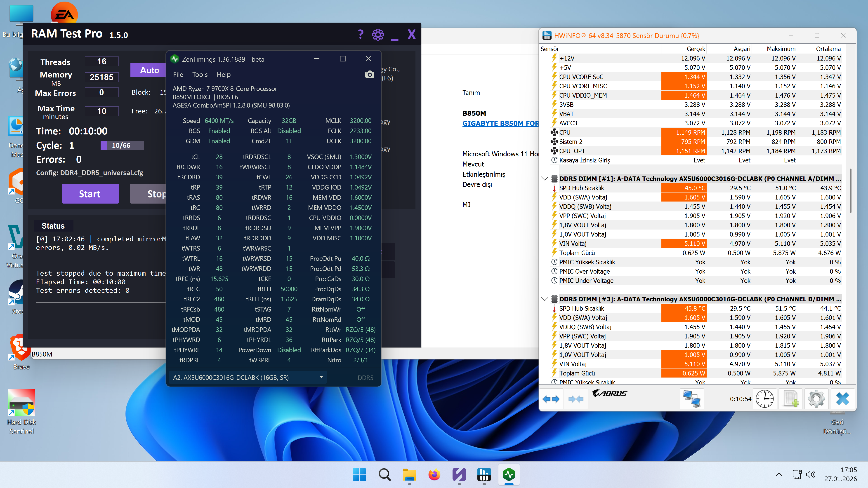Select DIMM #1 SPD Hub Sıcaklık row

tap(696, 188)
